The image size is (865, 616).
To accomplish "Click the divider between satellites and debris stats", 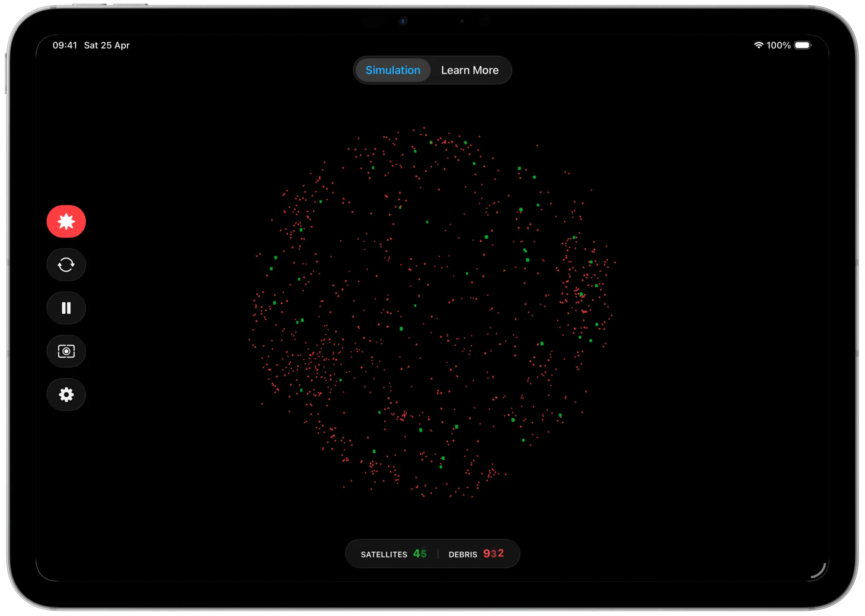I will (438, 553).
